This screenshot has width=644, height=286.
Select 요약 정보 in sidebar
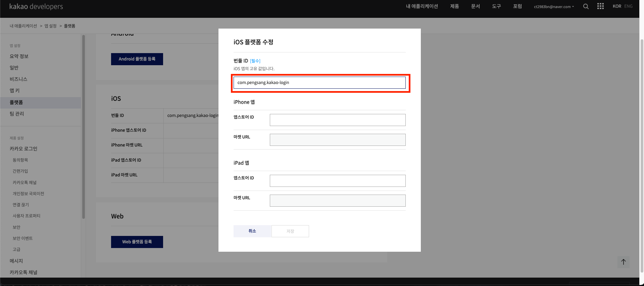pyautogui.click(x=19, y=56)
